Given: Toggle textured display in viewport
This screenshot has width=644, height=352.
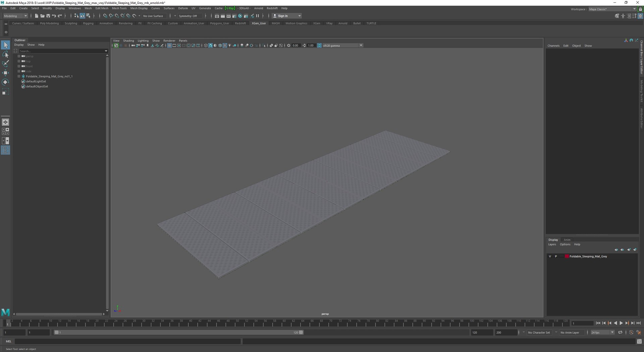Looking at the screenshot, I should [225, 46].
